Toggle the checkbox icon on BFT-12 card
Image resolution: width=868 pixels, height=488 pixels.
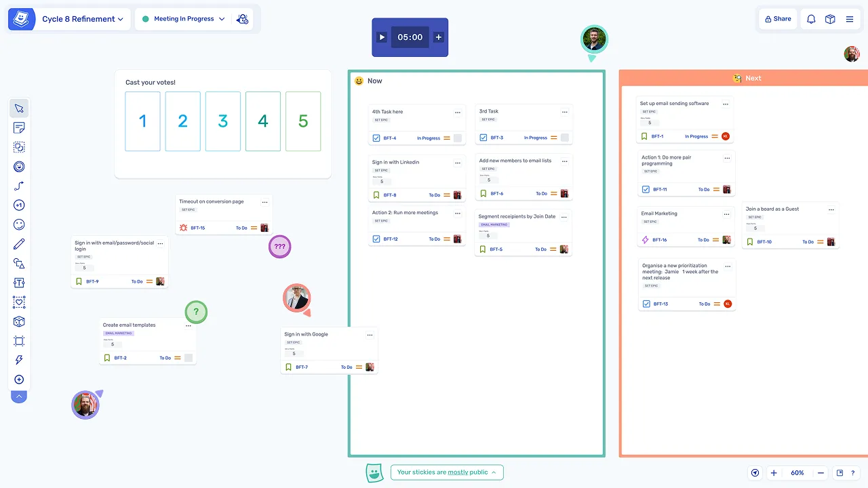point(376,239)
